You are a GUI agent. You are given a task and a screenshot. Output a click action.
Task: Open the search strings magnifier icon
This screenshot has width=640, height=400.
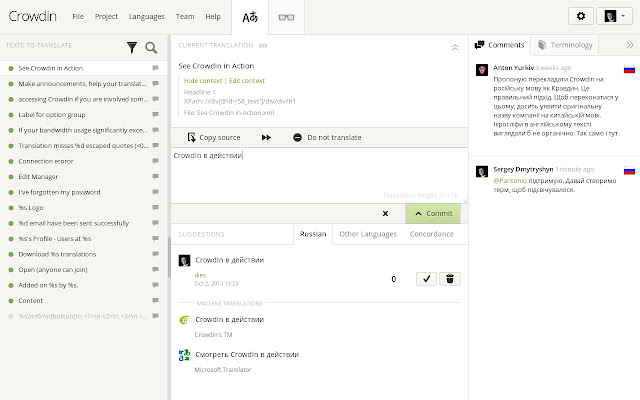pos(151,47)
